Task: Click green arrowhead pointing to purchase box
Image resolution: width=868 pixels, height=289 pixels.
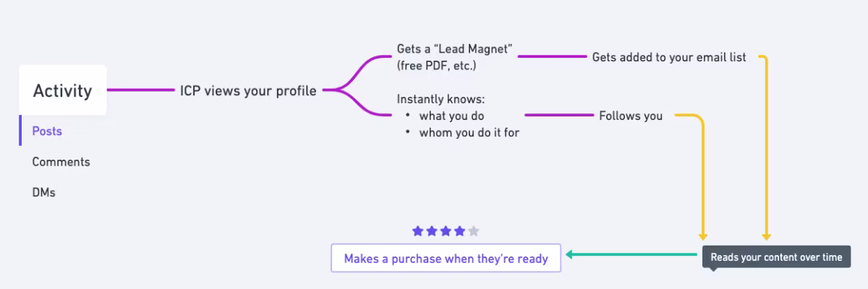Action: point(570,254)
